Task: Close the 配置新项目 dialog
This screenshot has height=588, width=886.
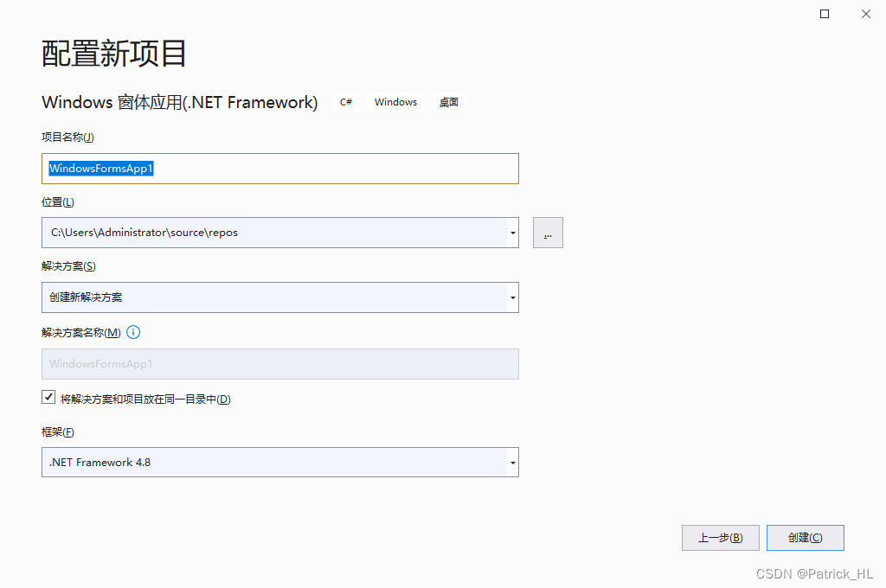Action: (x=865, y=14)
